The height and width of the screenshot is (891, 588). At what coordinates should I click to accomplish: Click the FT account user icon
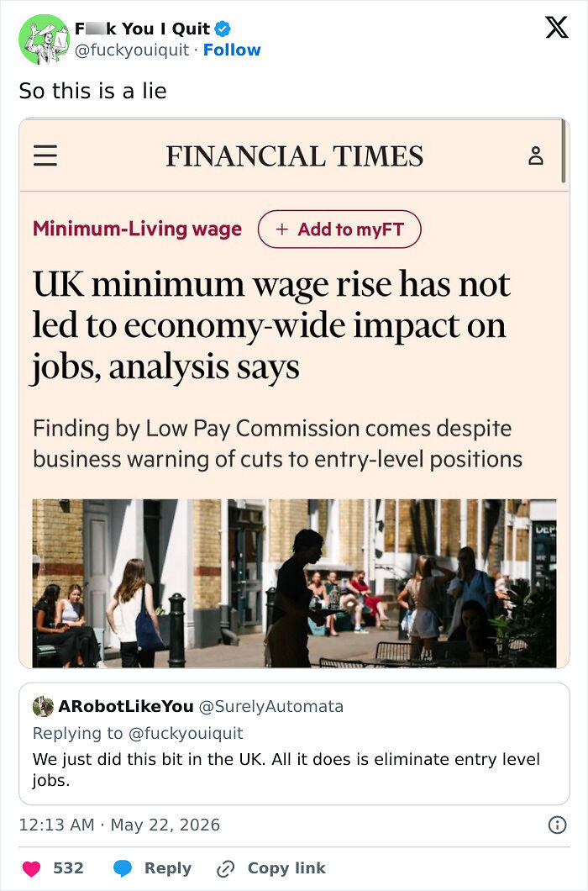[536, 156]
